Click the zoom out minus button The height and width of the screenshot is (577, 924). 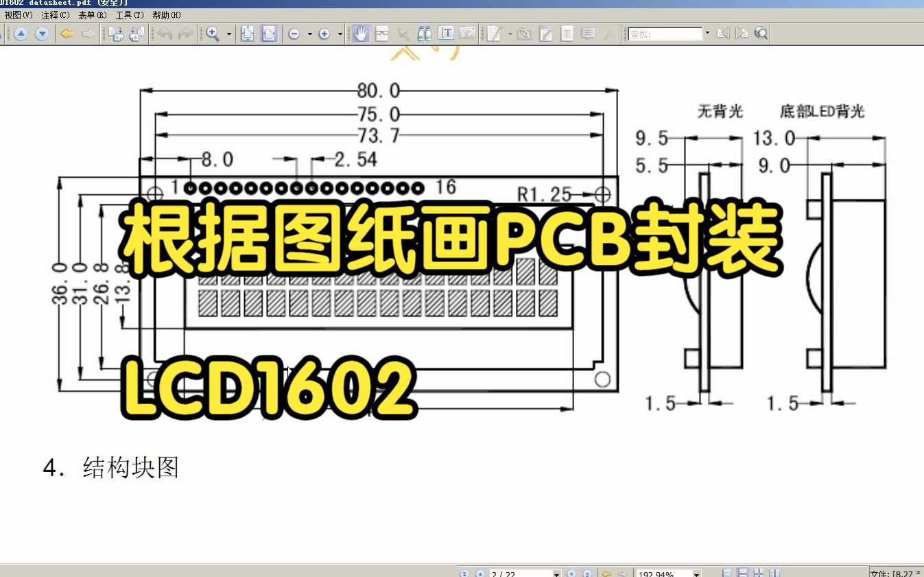pyautogui.click(x=294, y=34)
